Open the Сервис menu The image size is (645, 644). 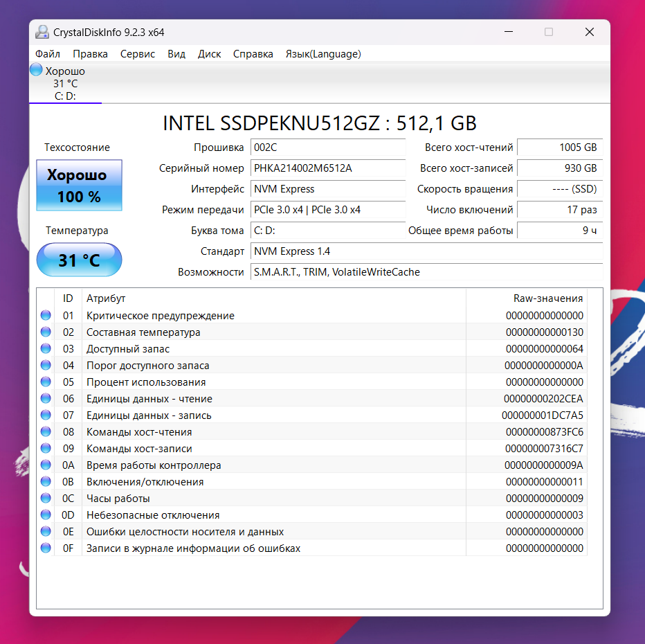[x=138, y=54]
